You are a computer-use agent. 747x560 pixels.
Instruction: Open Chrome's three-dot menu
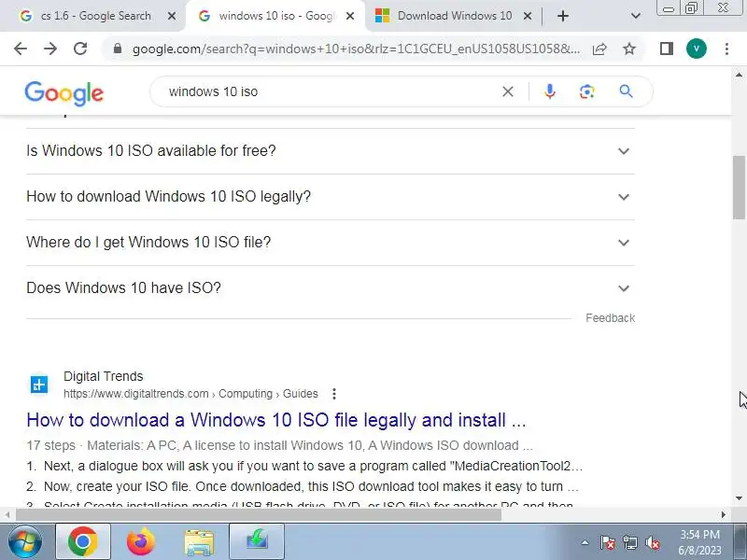coord(726,49)
